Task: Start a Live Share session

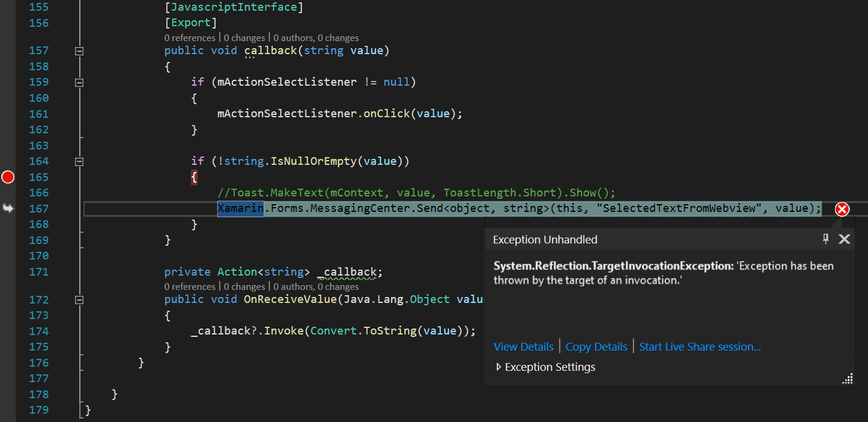Action: 699,346
